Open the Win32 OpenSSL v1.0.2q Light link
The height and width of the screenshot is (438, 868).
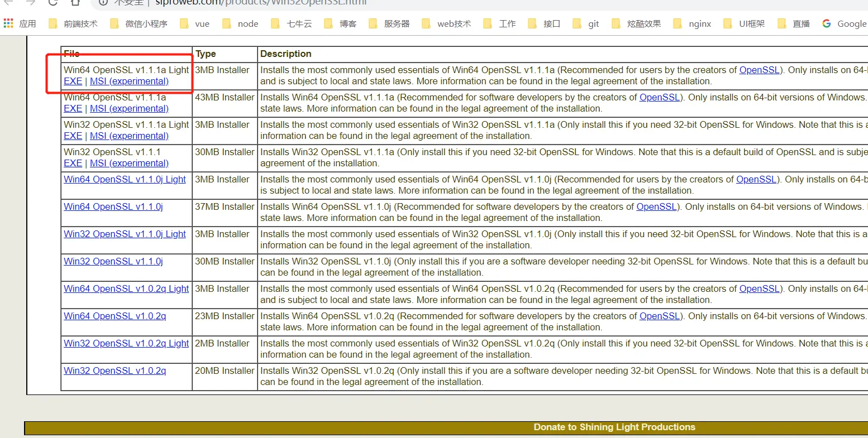point(126,343)
